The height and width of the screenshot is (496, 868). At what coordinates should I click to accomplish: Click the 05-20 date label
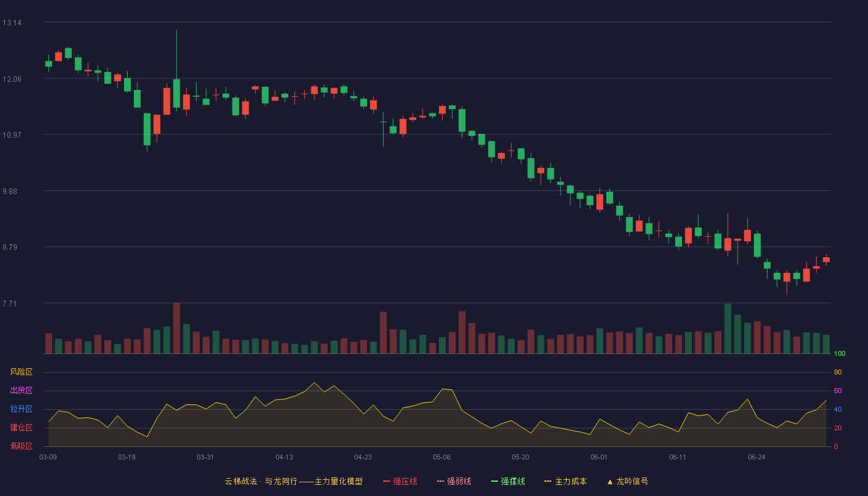pos(520,457)
